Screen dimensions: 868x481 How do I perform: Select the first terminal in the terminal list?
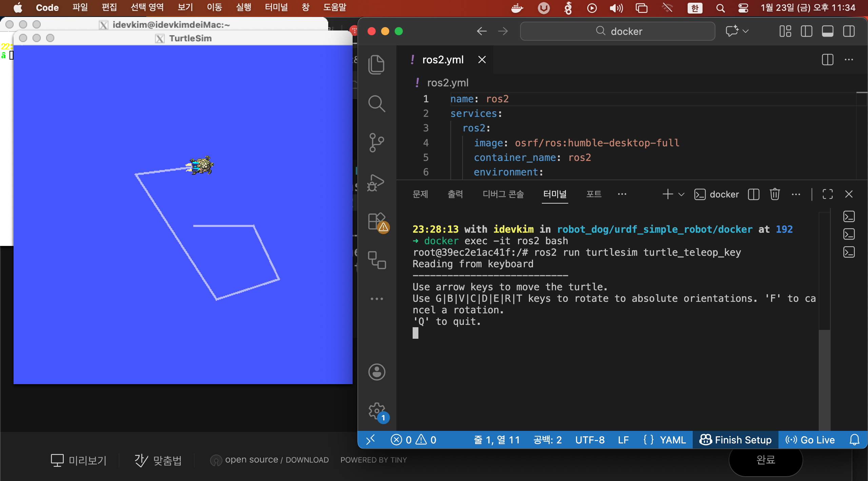(849, 216)
